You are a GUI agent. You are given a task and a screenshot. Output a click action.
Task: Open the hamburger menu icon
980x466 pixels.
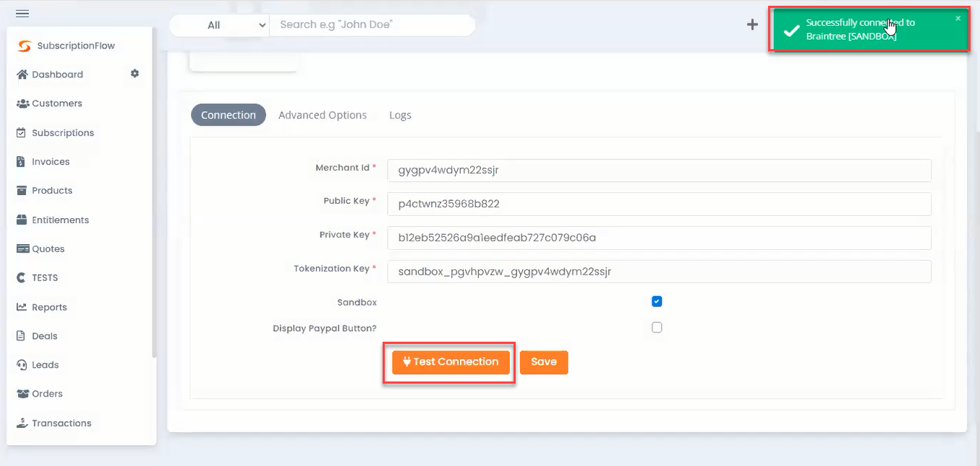click(x=22, y=14)
